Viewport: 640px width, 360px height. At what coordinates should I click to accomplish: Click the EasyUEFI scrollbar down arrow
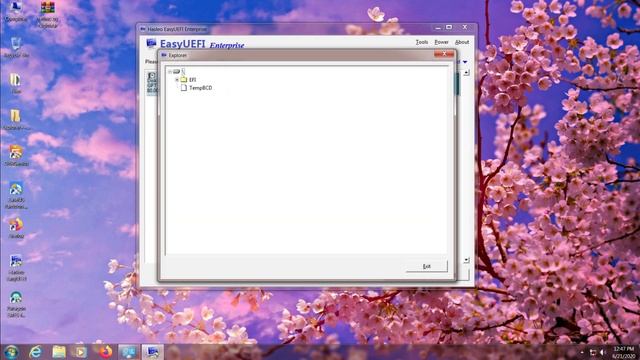click(x=466, y=260)
